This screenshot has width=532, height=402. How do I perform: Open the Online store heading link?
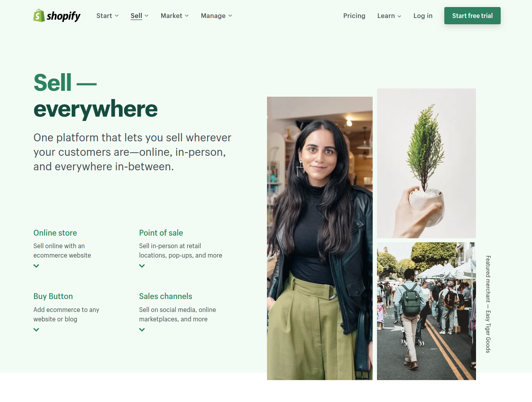(55, 233)
